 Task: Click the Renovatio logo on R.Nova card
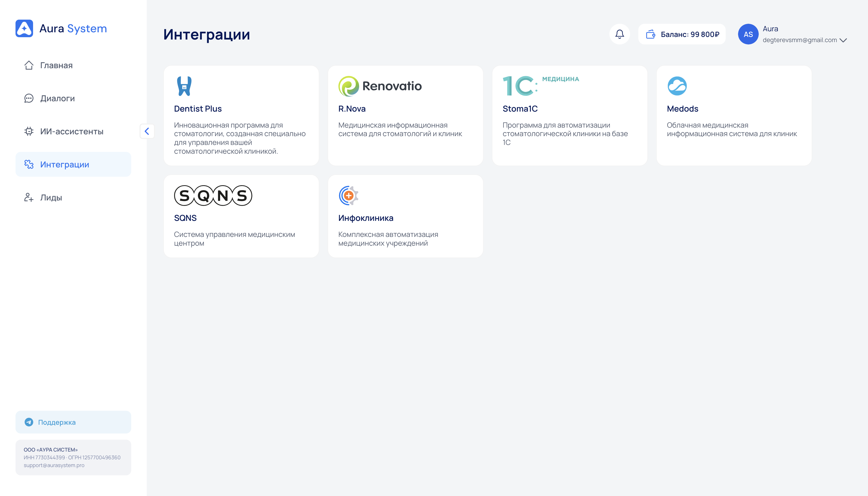pyautogui.click(x=380, y=86)
